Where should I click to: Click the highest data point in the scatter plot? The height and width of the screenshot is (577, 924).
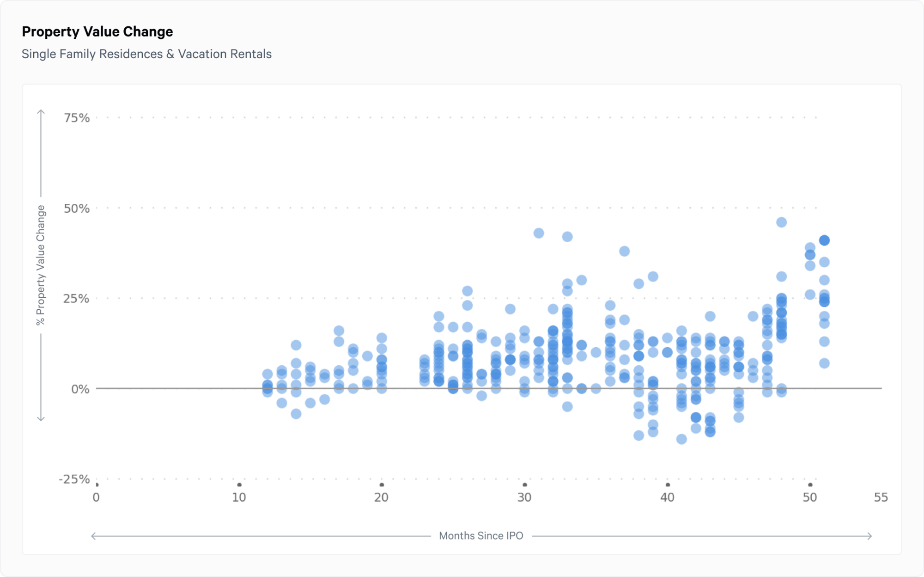click(781, 222)
